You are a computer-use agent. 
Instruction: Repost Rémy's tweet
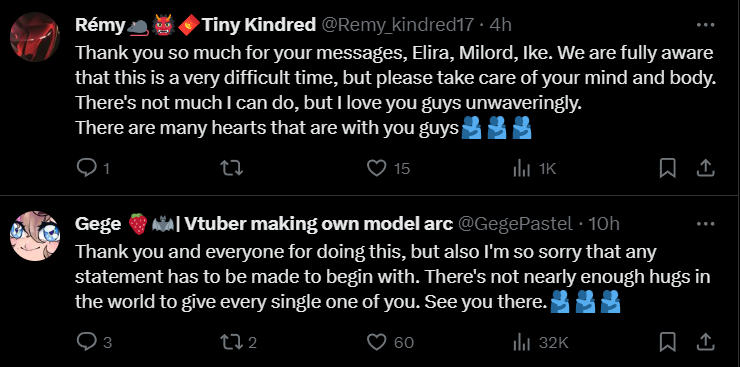(x=232, y=168)
